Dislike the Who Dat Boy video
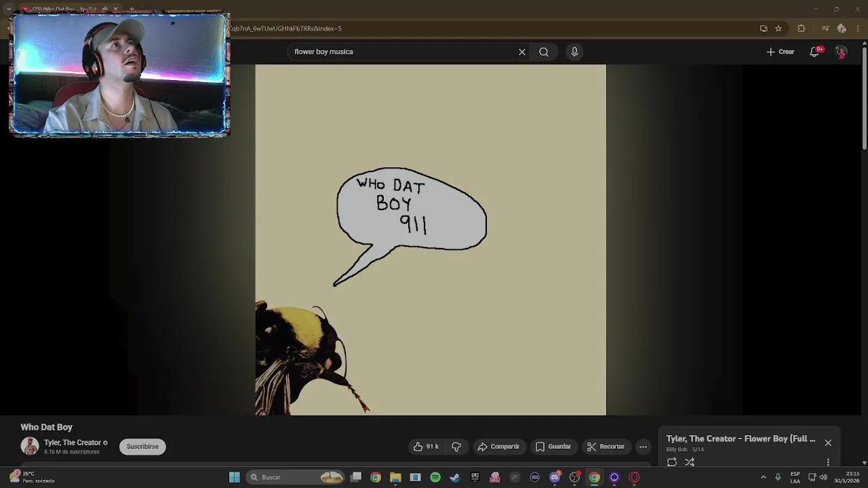 456,447
